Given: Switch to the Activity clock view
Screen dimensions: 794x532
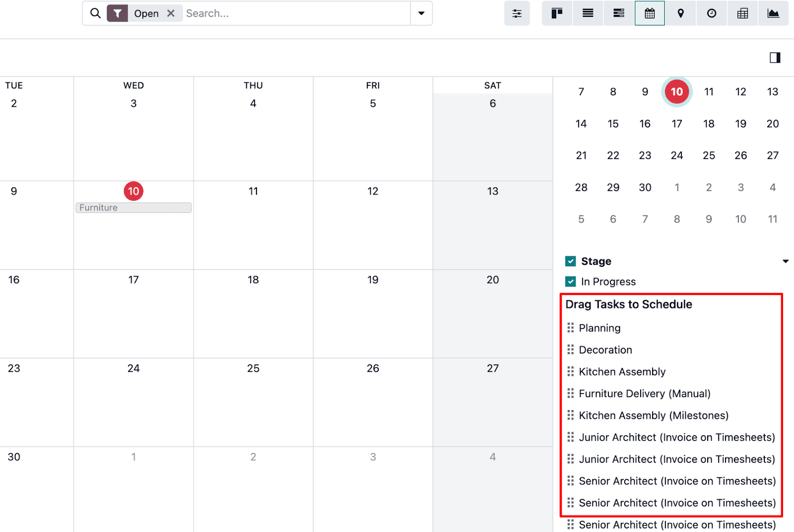Looking at the screenshot, I should pyautogui.click(x=711, y=13).
